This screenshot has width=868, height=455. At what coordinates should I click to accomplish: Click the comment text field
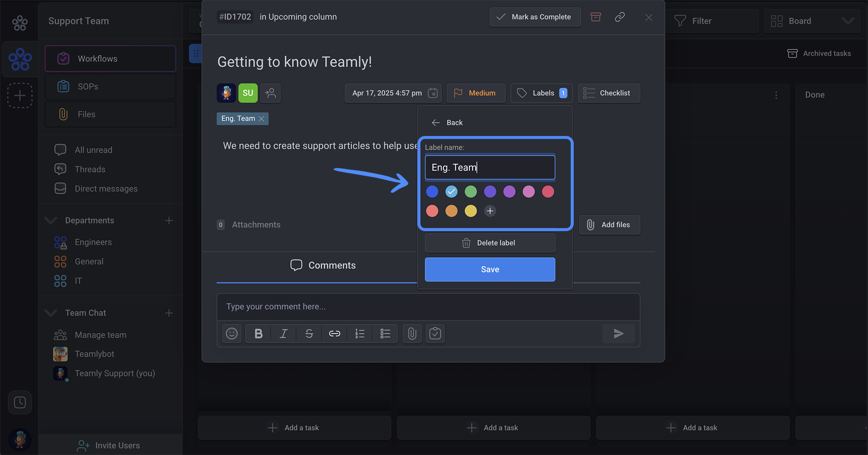pyautogui.click(x=428, y=307)
